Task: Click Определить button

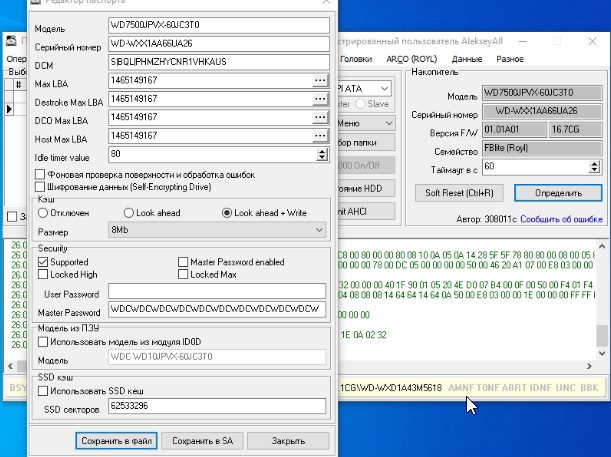Action: point(558,193)
